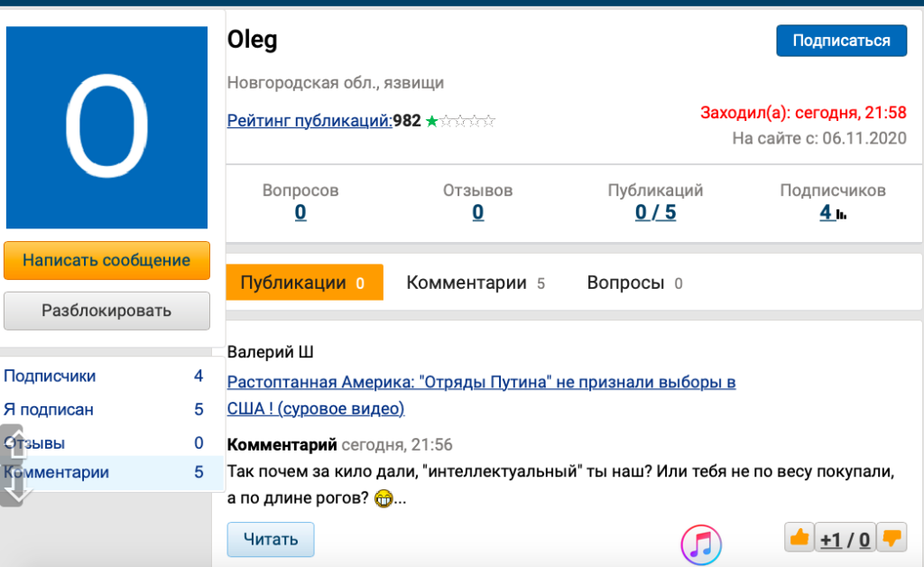Click the green rating star

[432, 121]
